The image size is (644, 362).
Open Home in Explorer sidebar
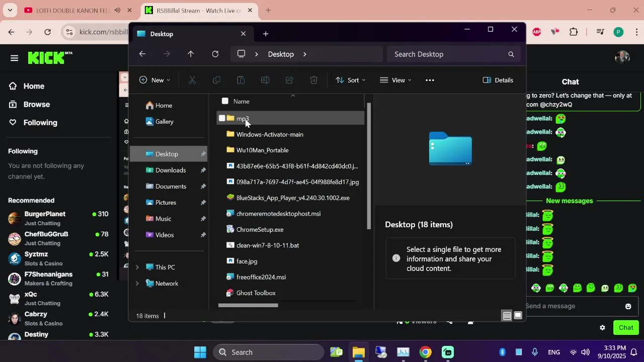click(x=158, y=106)
